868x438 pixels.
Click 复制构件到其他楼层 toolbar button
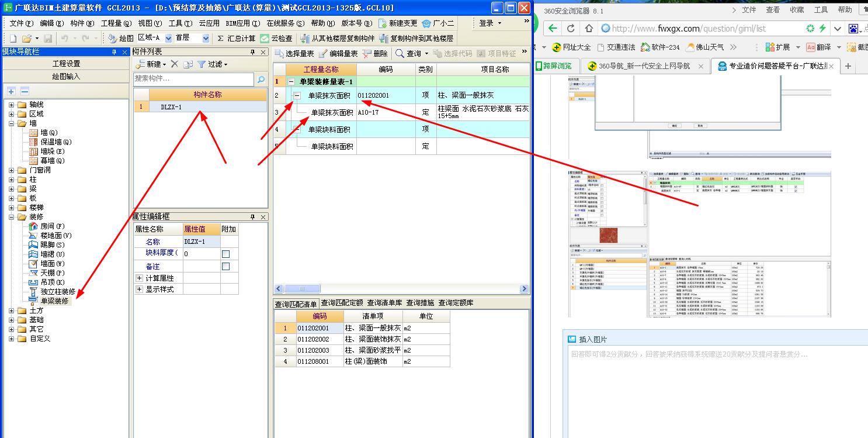click(416, 38)
